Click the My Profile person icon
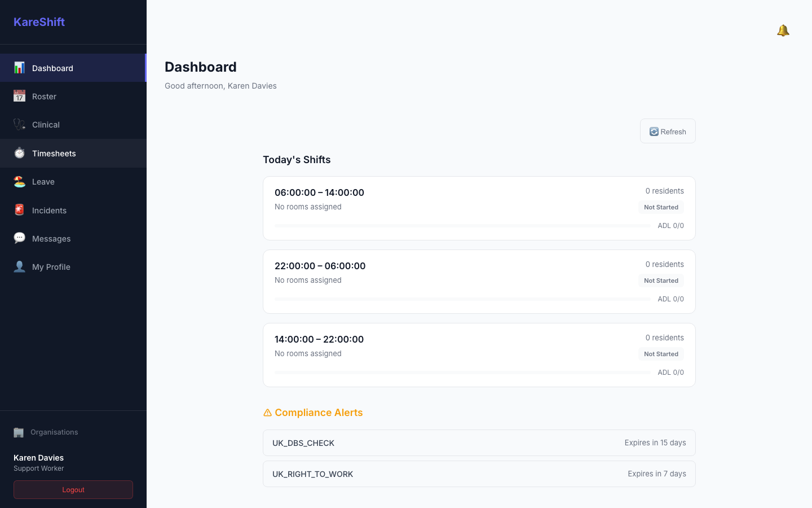 (x=19, y=266)
